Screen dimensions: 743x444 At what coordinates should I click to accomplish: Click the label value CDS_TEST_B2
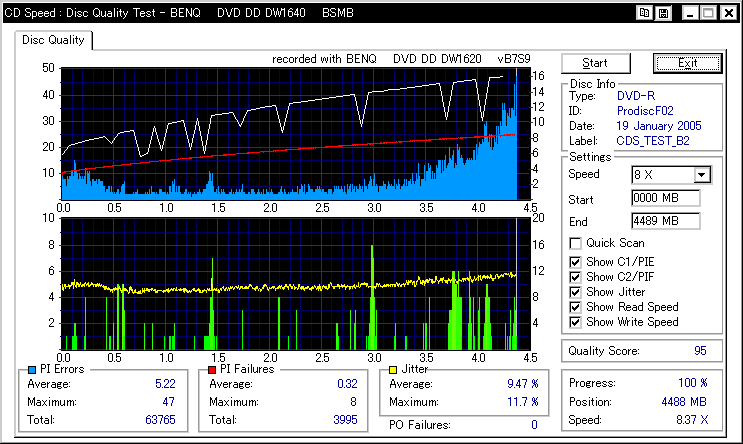click(653, 141)
